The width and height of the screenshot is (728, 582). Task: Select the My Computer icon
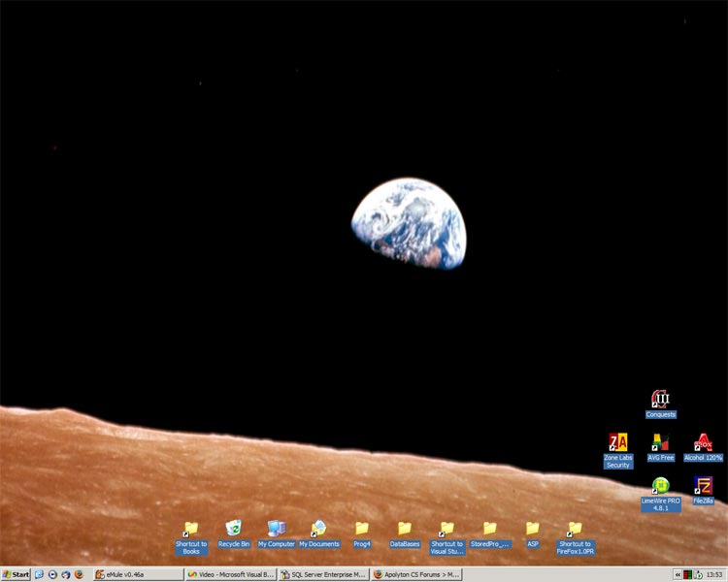pos(277,529)
